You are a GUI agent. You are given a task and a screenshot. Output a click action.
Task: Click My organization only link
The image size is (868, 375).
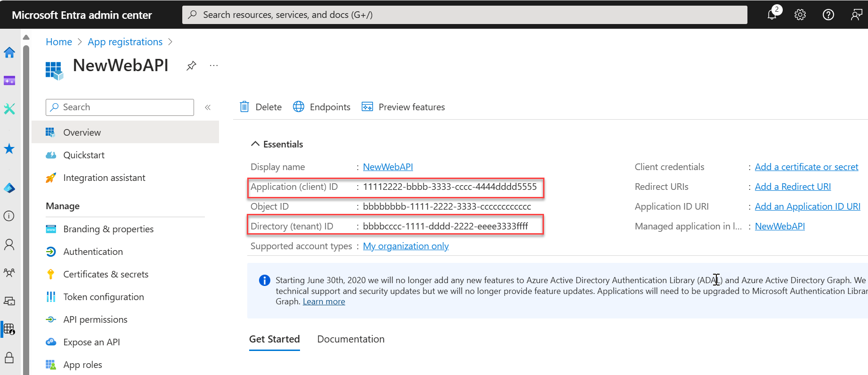[x=406, y=246]
